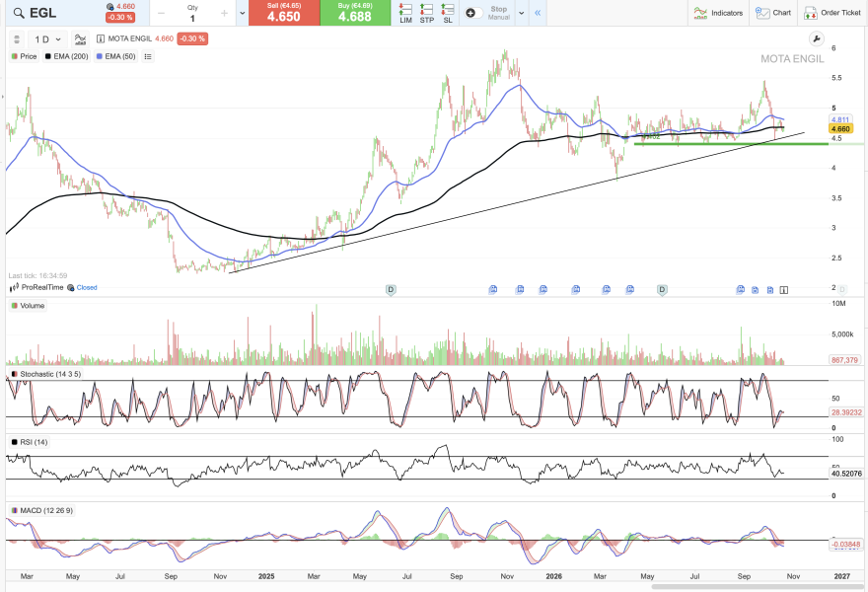The width and height of the screenshot is (868, 592).
Task: Click the info icon beside MOTA ENGIL
Action: [x=101, y=38]
